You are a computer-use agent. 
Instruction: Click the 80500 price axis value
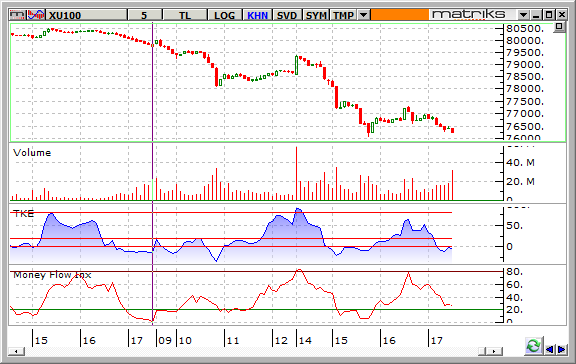[x=525, y=29]
